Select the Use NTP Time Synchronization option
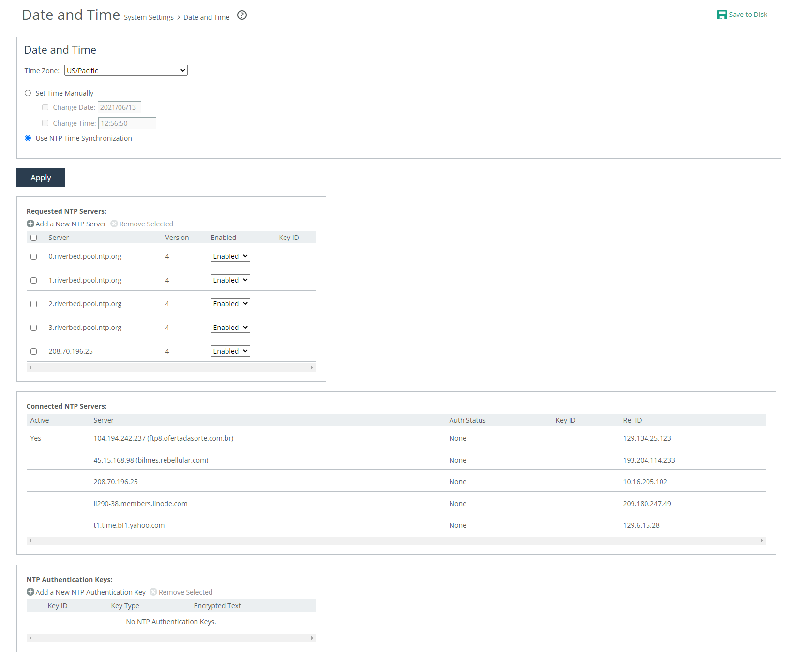Screen dimensions: 797x672 point(28,138)
